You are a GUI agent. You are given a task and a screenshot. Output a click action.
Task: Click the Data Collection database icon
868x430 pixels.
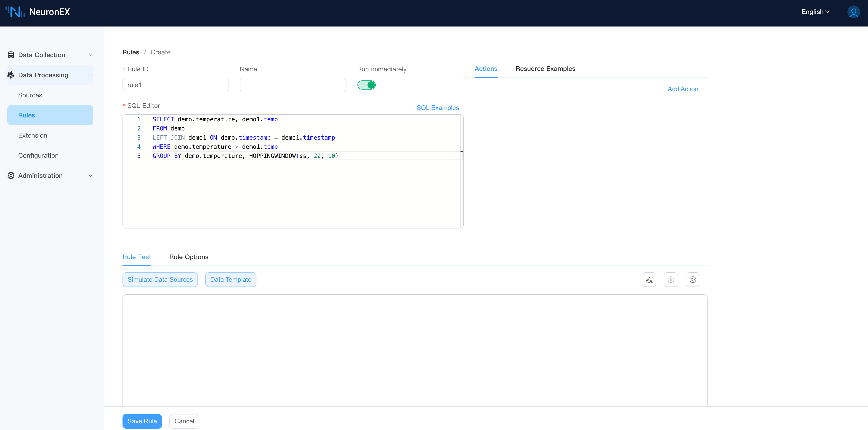point(11,55)
